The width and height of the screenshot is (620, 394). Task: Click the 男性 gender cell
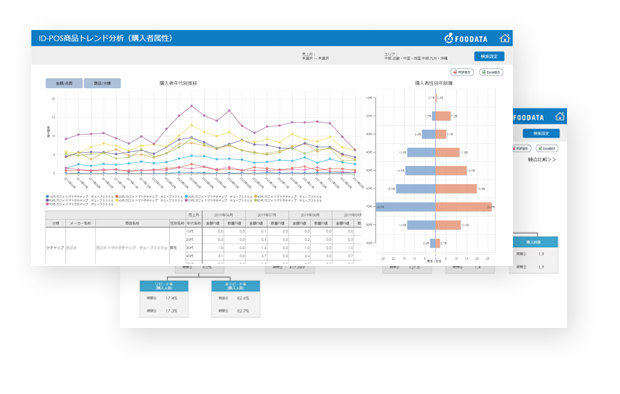point(173,248)
